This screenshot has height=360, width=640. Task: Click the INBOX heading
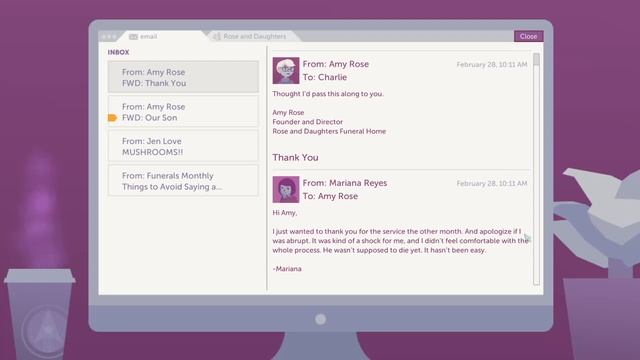pyautogui.click(x=118, y=52)
